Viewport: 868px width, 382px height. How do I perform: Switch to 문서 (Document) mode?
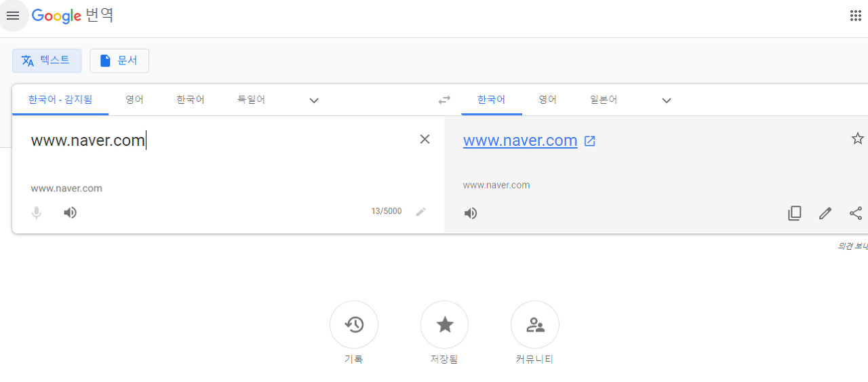click(119, 60)
